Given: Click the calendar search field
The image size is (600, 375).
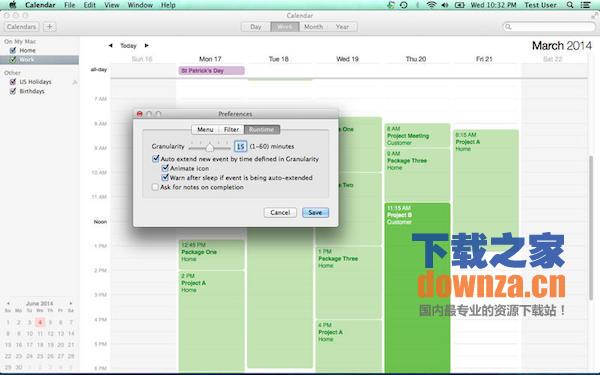Looking at the screenshot, I should click(549, 27).
